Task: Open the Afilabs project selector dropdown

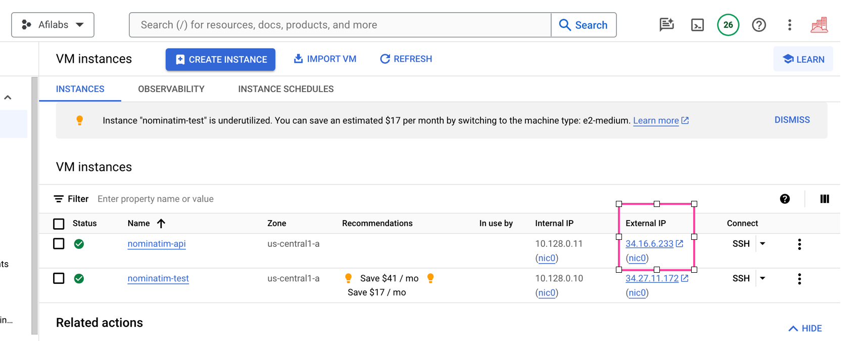Action: pyautogui.click(x=53, y=25)
